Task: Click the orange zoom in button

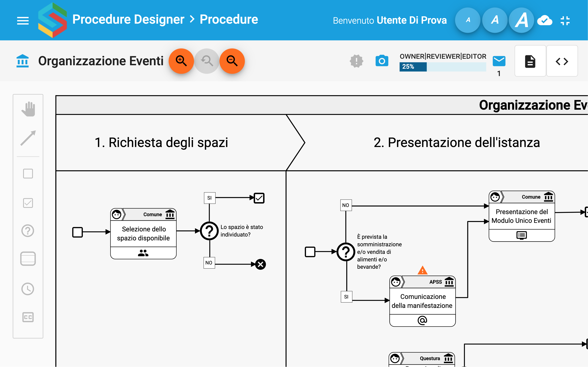Action: [181, 61]
